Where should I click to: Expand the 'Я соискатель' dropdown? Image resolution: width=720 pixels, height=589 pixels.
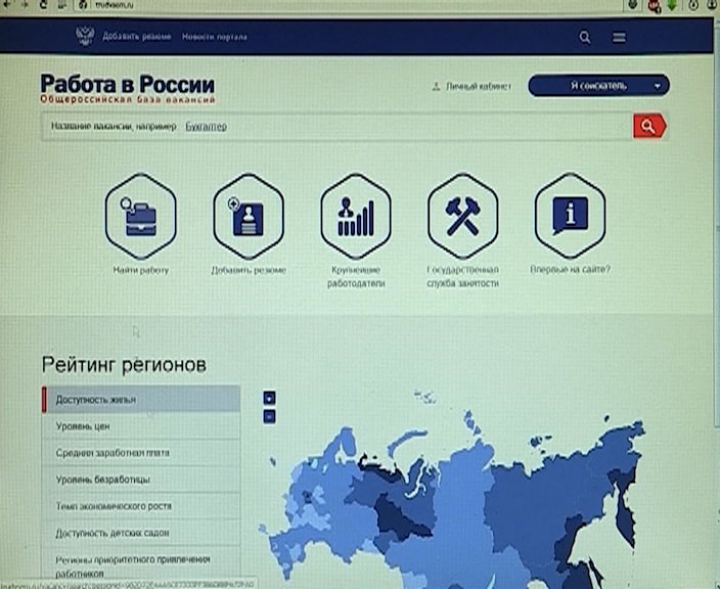599,86
